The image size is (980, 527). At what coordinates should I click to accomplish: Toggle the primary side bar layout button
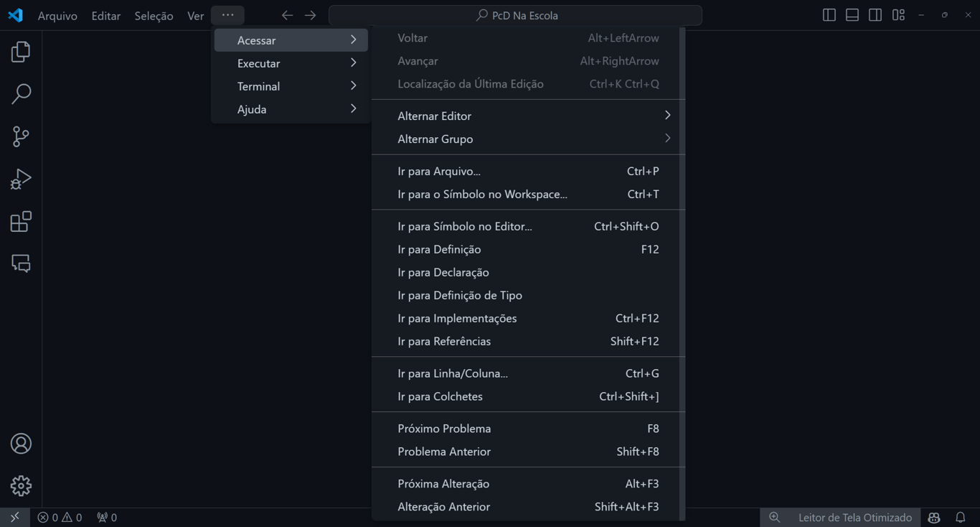(829, 15)
